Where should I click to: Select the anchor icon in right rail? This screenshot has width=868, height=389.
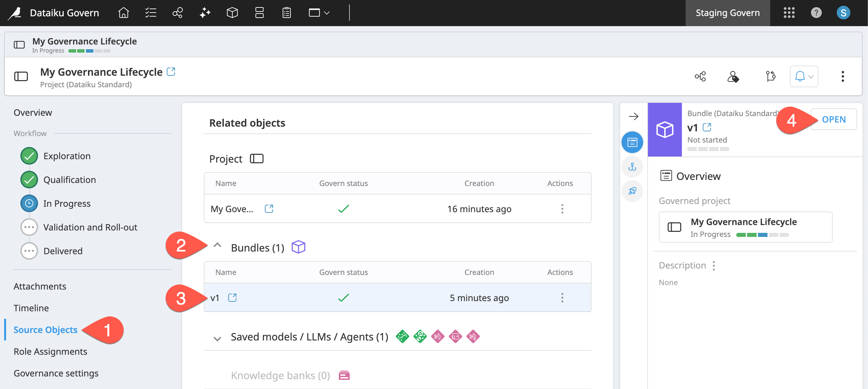632,167
